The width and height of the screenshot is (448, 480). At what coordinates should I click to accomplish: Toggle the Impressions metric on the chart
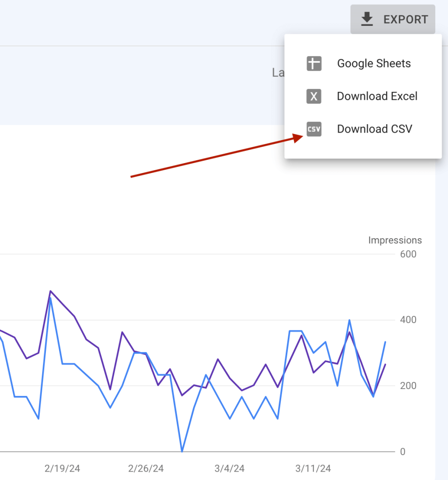click(395, 240)
